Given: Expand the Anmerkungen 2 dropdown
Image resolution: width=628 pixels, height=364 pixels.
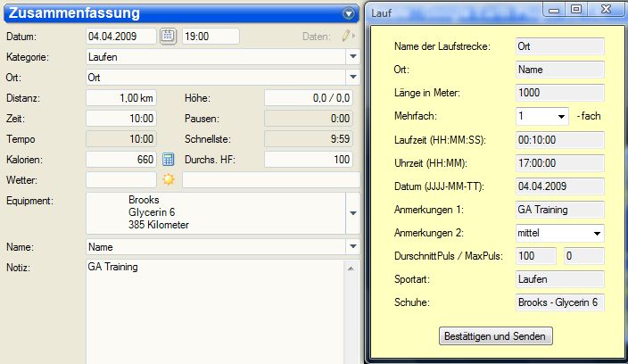Looking at the screenshot, I should coord(597,233).
